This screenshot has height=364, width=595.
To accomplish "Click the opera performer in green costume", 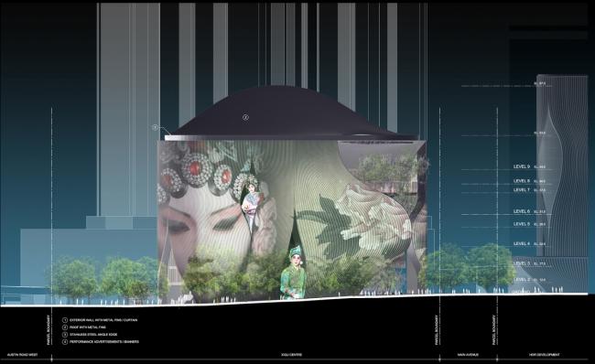I will (x=293, y=273).
